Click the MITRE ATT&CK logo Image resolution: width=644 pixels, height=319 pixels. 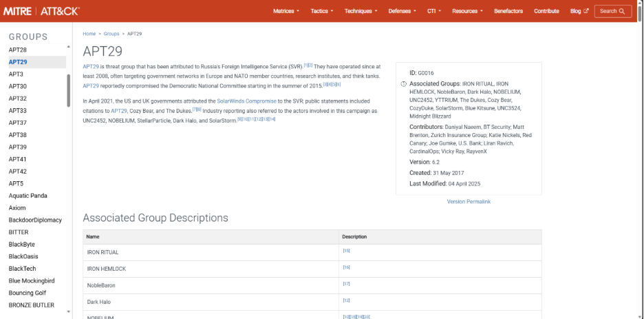coord(41,11)
